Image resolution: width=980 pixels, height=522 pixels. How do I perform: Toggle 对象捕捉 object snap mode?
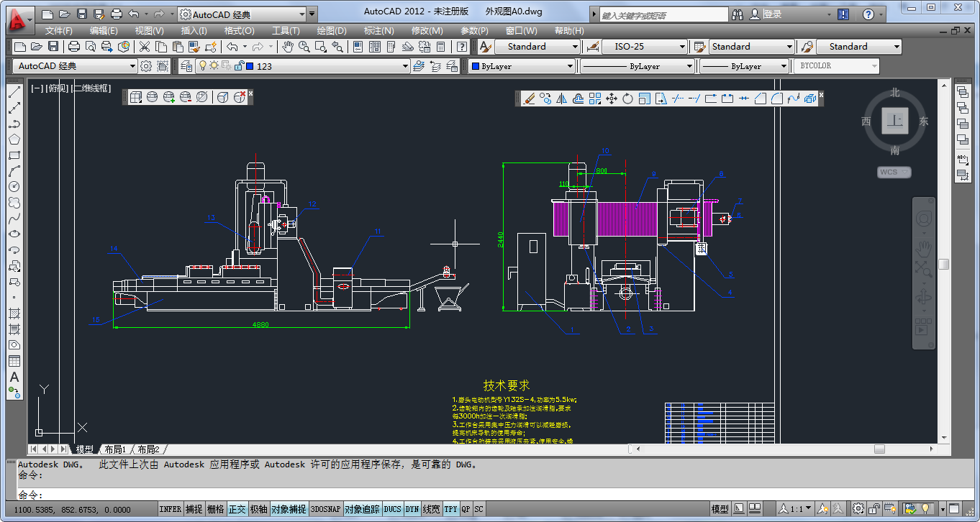tap(289, 509)
